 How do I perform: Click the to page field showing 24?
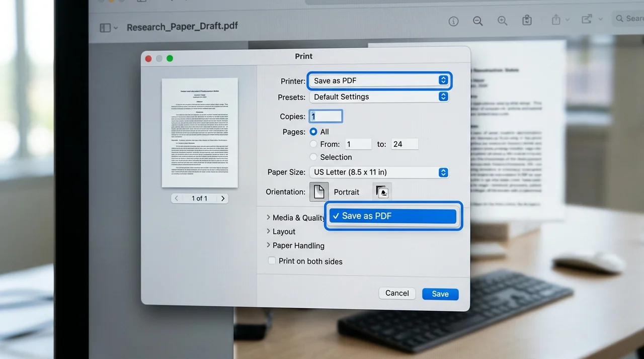click(x=405, y=144)
